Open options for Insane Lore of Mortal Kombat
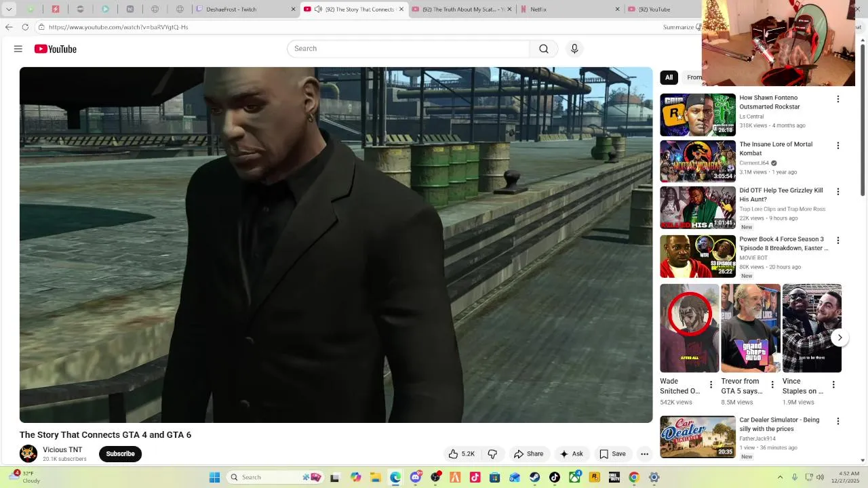Viewport: 868px width, 488px height. coord(838,146)
